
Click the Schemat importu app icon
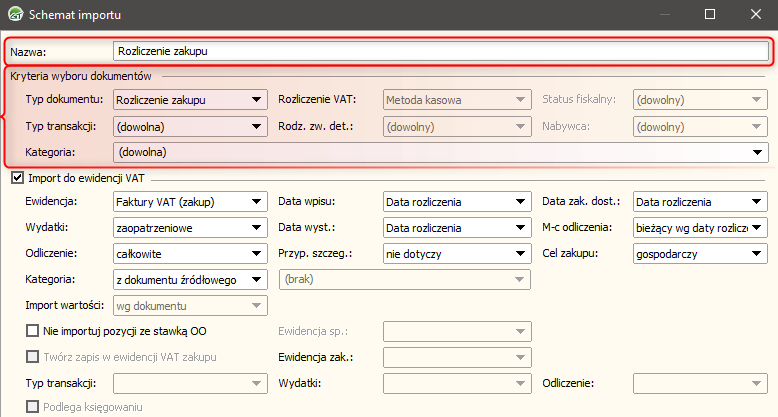tap(14, 15)
